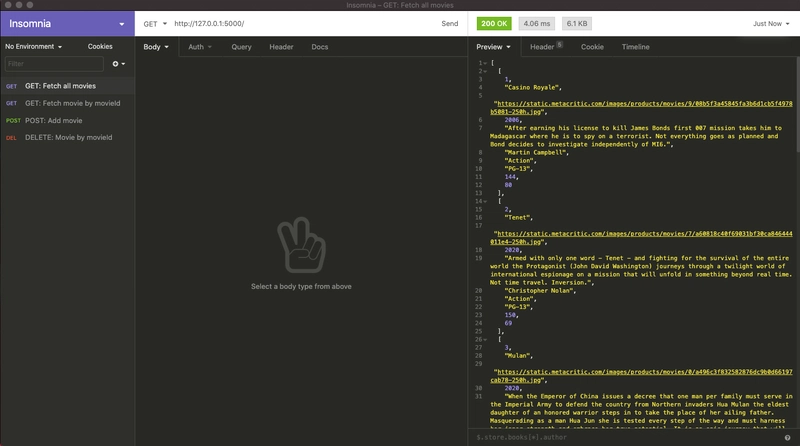Viewport: 800px width, 446px height.
Task: Click the 200 OK status badge
Action: click(x=494, y=23)
